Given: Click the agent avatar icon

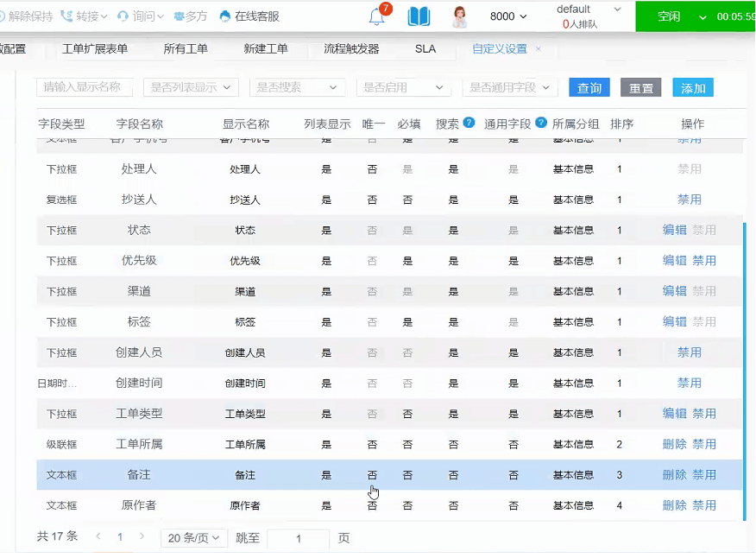Looking at the screenshot, I should [460, 16].
